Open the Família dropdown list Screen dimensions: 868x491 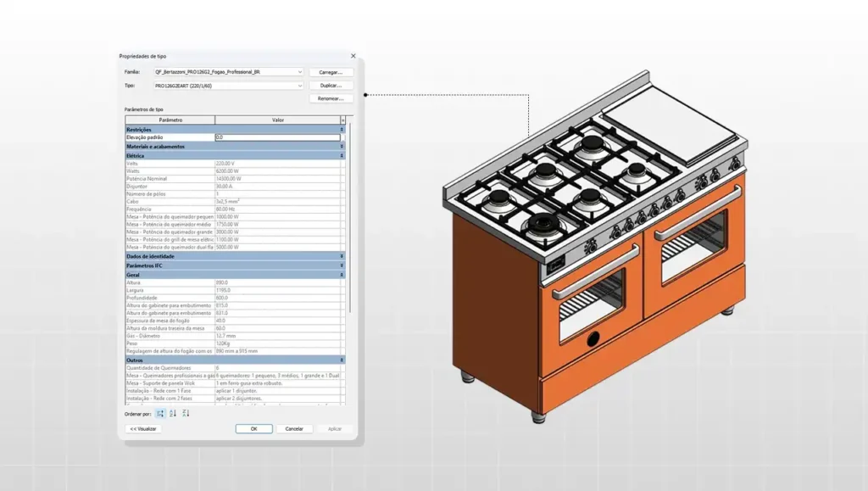coord(300,72)
